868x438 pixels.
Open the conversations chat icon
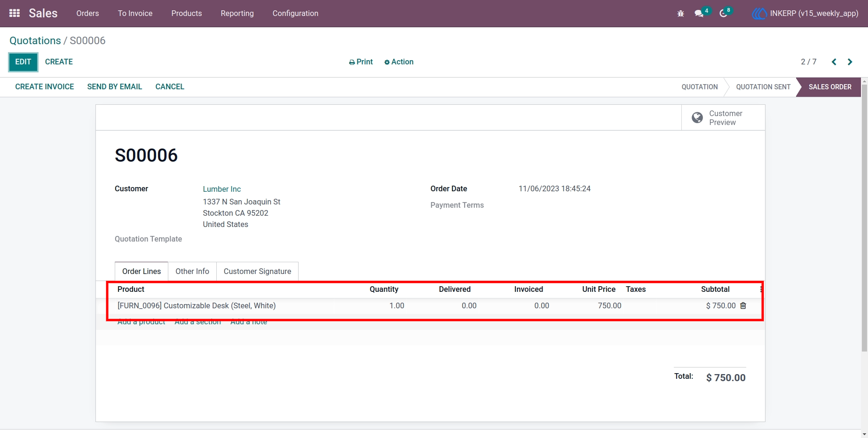[x=699, y=14]
